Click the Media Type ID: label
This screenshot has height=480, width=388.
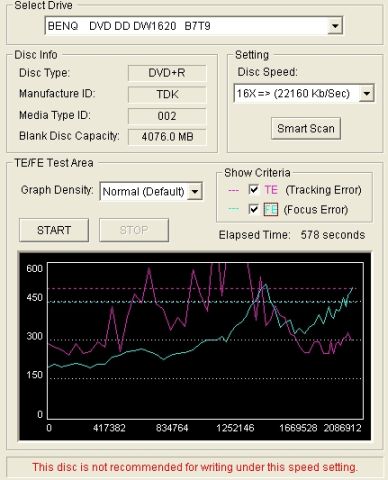(55, 115)
